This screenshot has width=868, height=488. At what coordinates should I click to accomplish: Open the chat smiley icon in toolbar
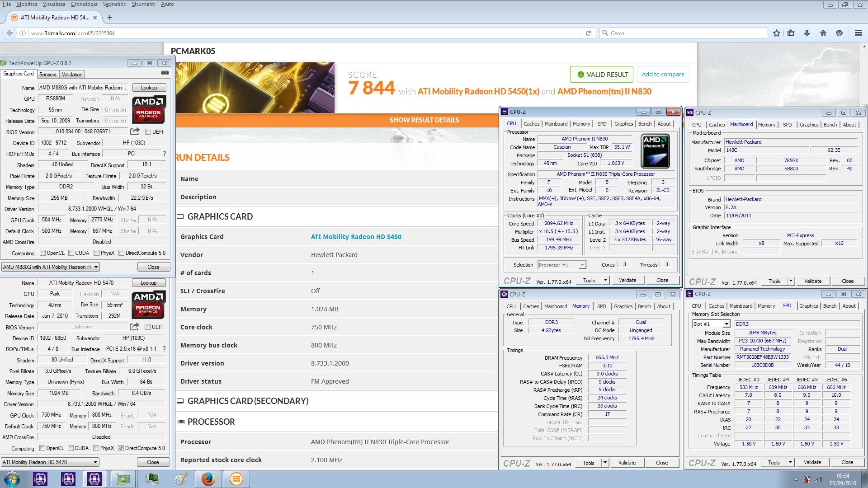click(x=839, y=33)
